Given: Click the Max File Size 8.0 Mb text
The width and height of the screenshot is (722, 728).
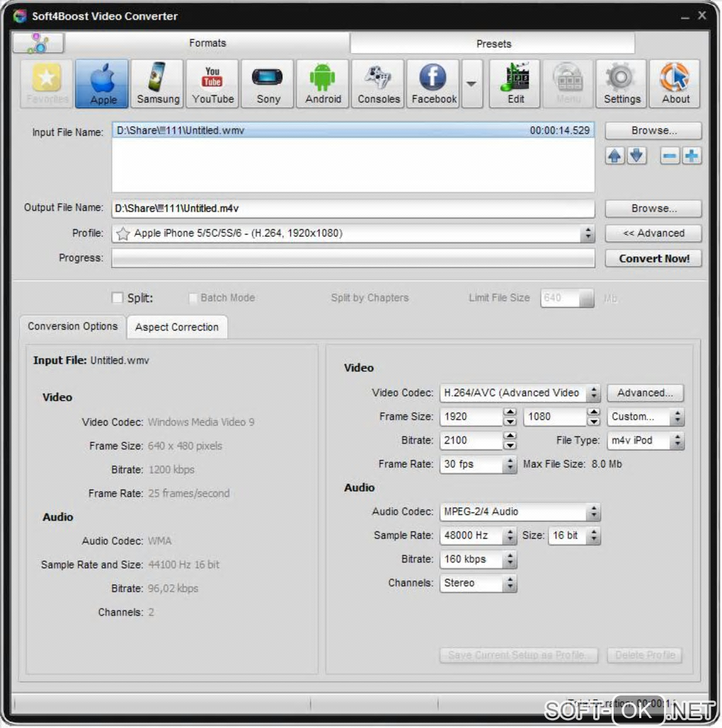Looking at the screenshot, I should (573, 464).
